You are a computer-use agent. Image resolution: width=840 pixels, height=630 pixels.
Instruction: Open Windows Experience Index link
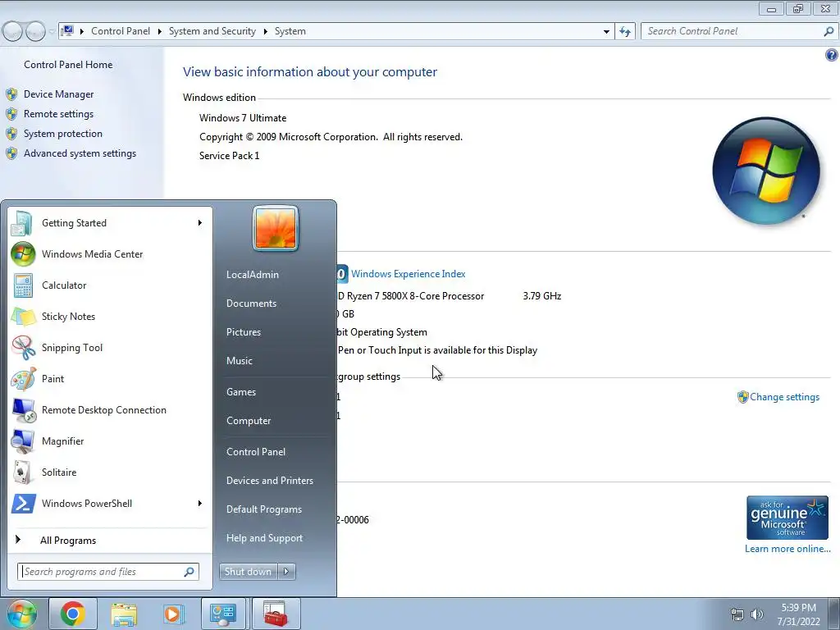pyautogui.click(x=408, y=274)
